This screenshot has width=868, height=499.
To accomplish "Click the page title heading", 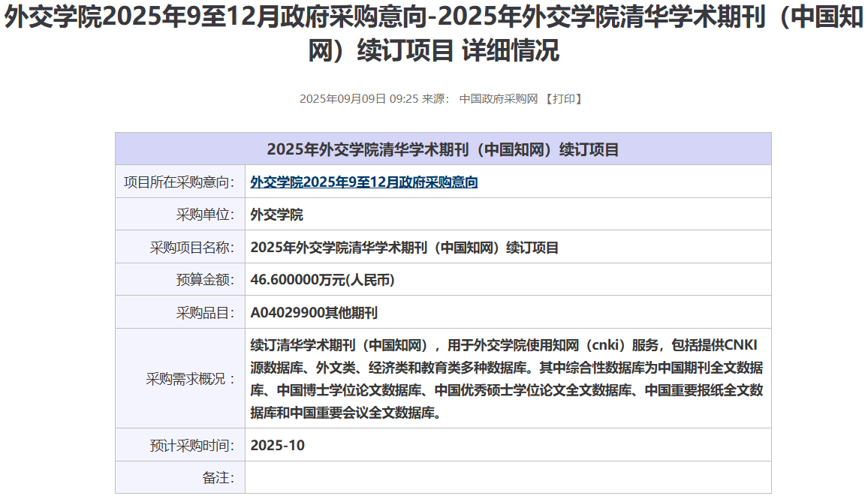I will (434, 35).
